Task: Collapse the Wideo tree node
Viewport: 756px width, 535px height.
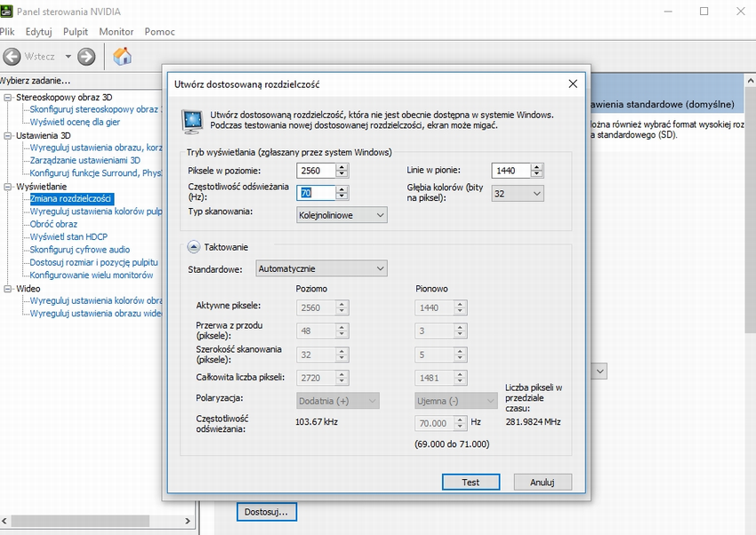Action: tap(8, 289)
